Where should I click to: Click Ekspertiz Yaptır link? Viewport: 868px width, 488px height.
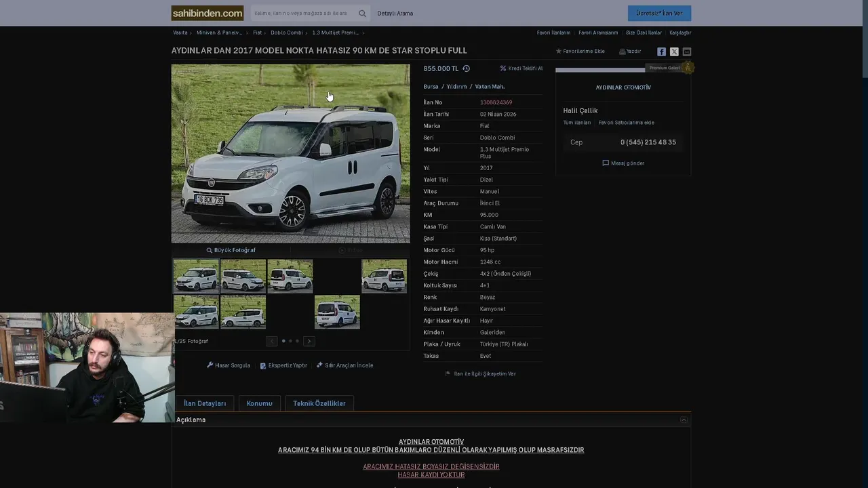(283, 365)
